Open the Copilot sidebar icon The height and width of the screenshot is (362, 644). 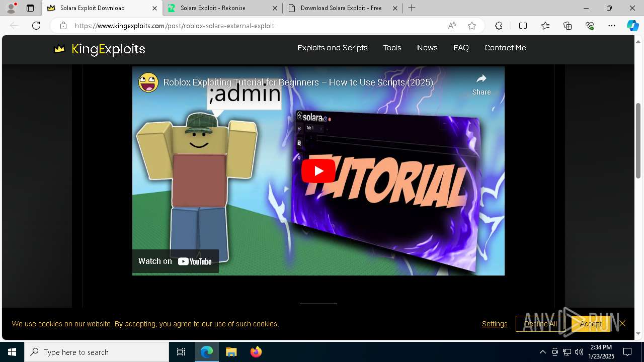[632, 26]
